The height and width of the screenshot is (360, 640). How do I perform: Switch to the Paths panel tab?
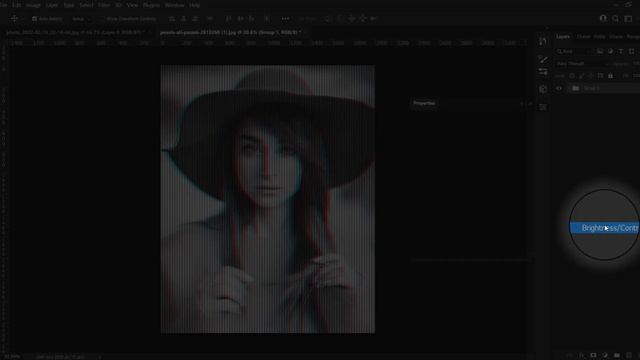pos(599,37)
